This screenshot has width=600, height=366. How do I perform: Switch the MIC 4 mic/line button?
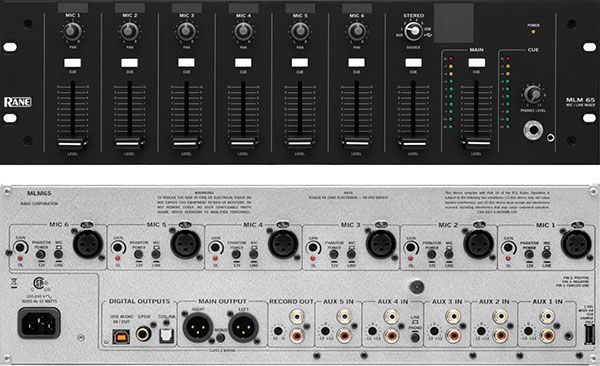pyautogui.click(x=253, y=254)
